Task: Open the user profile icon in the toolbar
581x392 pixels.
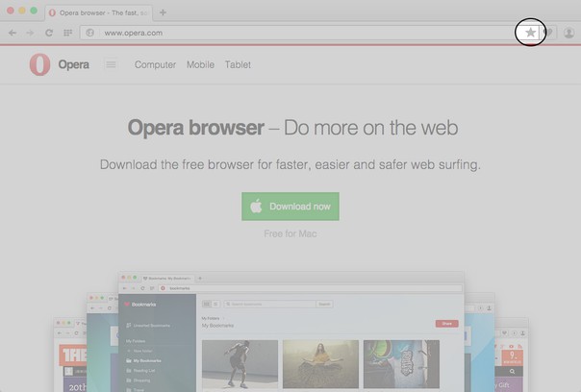Action: pos(568,33)
